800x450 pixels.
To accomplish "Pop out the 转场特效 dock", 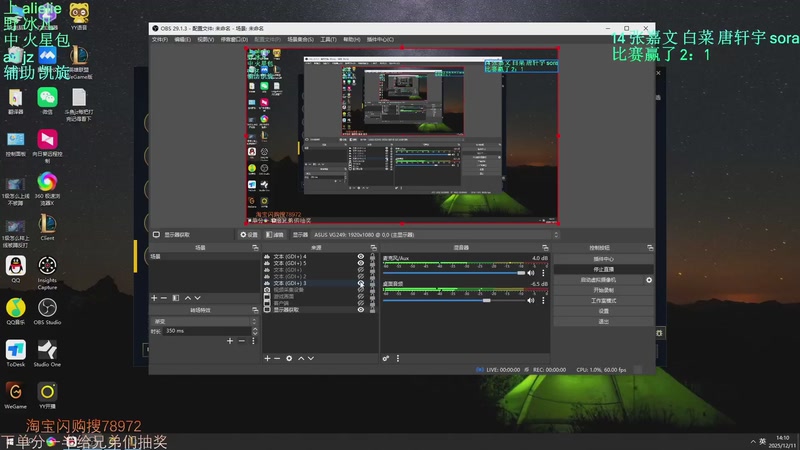I will click(255, 310).
